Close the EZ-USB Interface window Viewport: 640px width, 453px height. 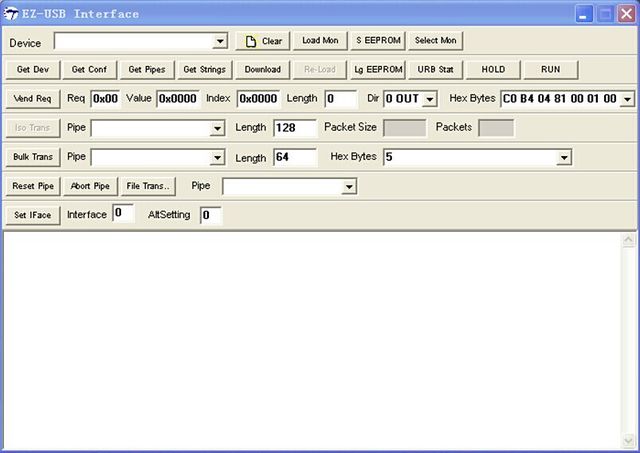pos(627,14)
